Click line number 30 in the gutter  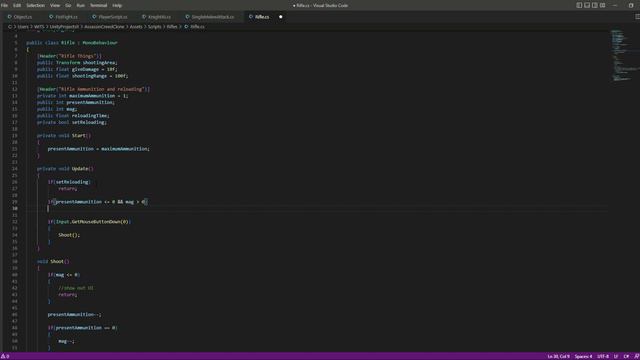(15, 208)
